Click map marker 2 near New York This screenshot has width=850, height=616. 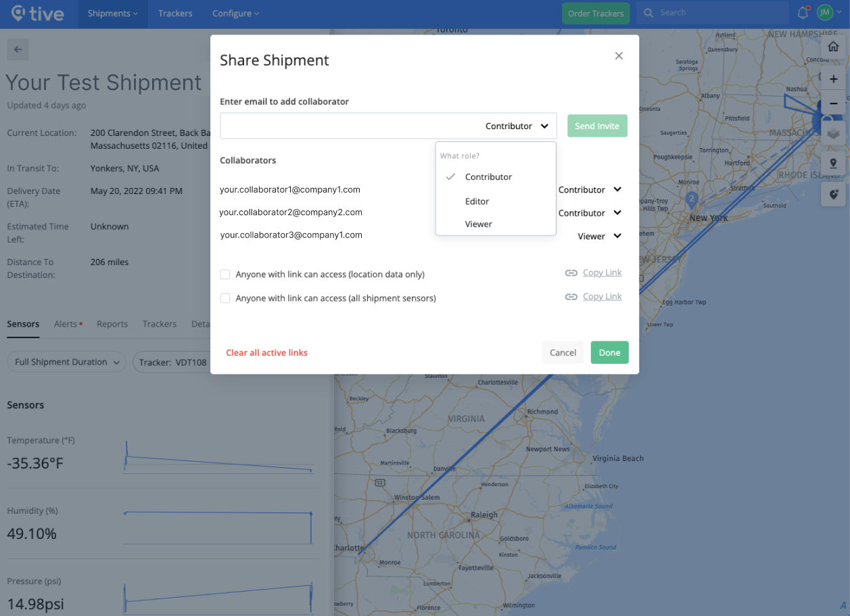coord(691,199)
